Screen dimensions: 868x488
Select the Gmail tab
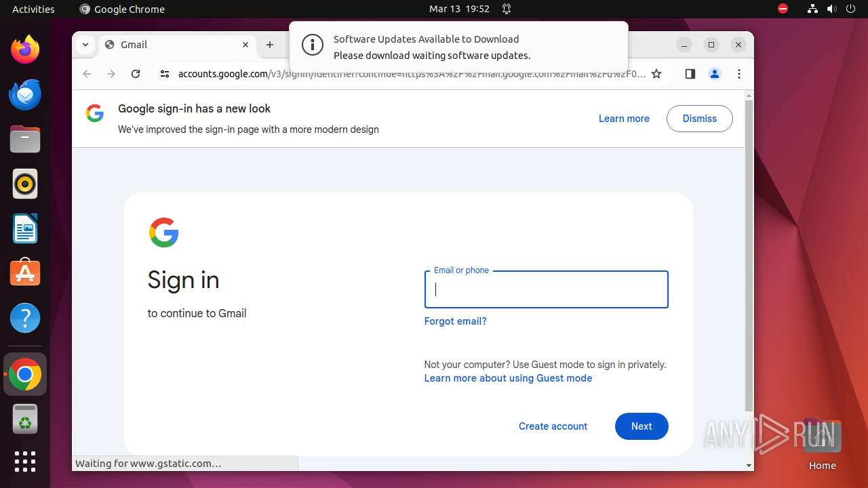click(178, 45)
